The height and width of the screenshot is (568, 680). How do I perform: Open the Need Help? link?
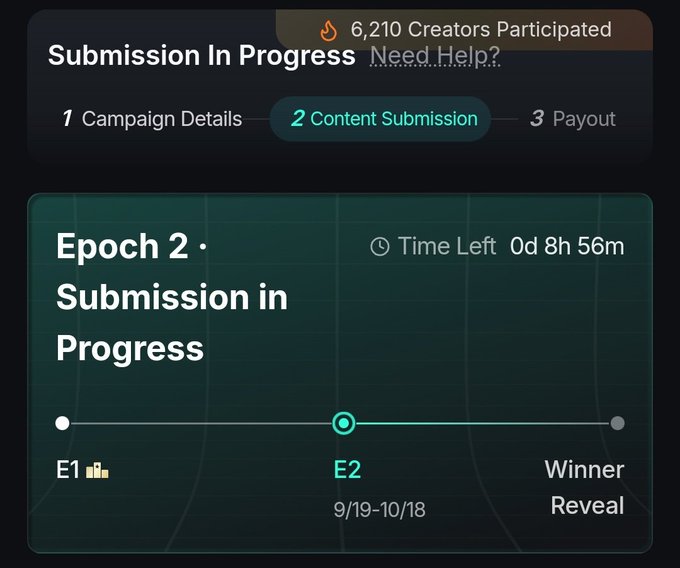pos(435,56)
